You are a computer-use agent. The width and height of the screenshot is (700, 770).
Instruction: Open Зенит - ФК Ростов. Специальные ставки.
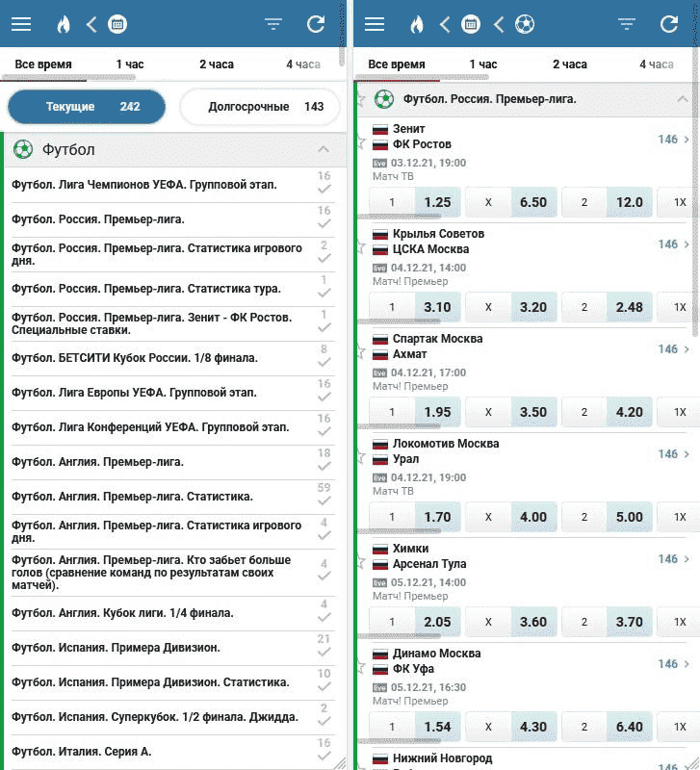point(173,323)
